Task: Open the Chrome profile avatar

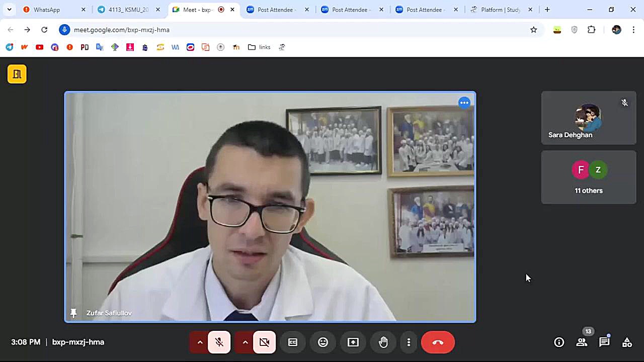Action: pyautogui.click(x=616, y=30)
